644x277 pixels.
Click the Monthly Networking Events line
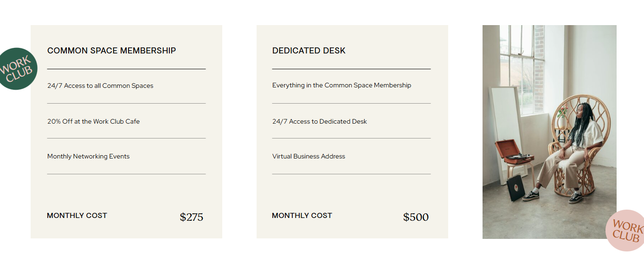88,157
